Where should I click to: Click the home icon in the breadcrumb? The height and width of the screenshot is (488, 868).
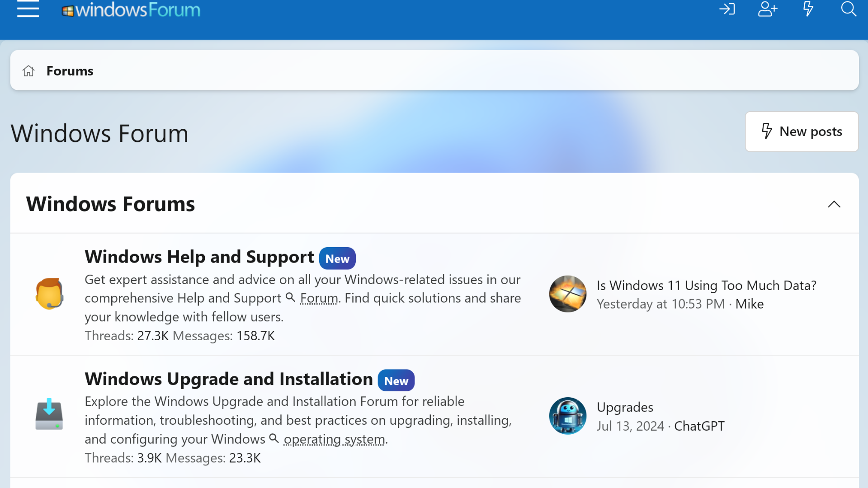[28, 70]
